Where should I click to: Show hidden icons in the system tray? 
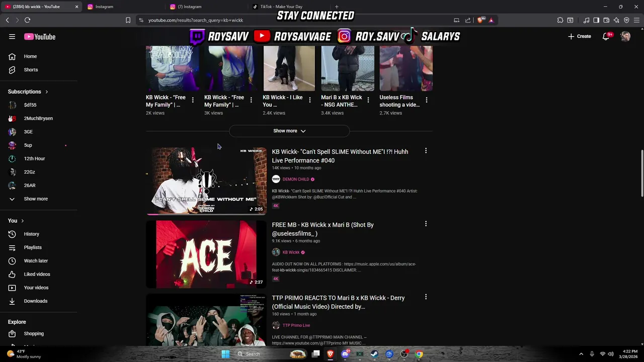coord(581,354)
